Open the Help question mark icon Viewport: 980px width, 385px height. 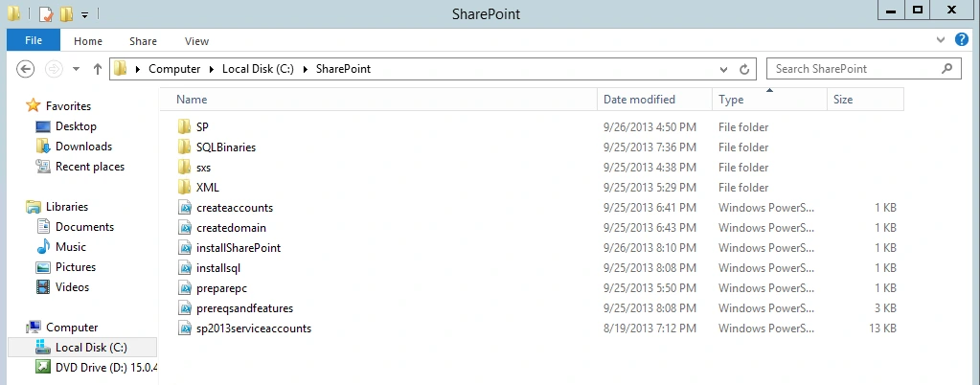962,40
